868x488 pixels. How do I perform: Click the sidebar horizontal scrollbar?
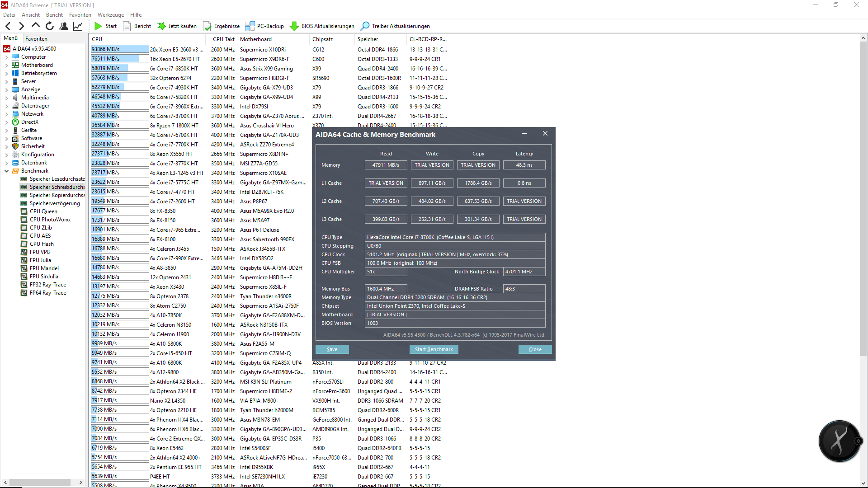point(40,482)
